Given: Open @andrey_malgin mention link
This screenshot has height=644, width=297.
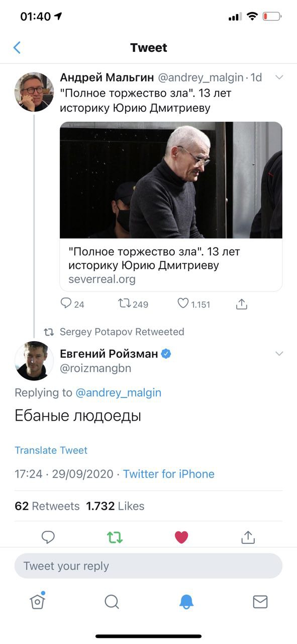Looking at the screenshot, I should coord(118,393).
